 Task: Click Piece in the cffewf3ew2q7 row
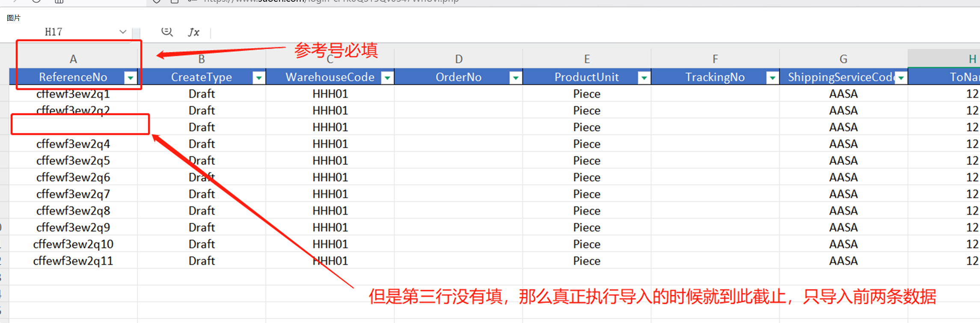[587, 194]
